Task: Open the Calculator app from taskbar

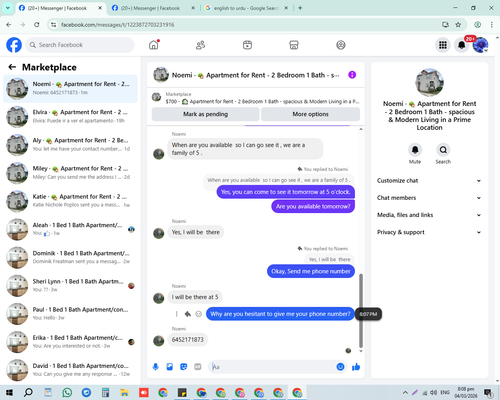Action: (x=105, y=392)
